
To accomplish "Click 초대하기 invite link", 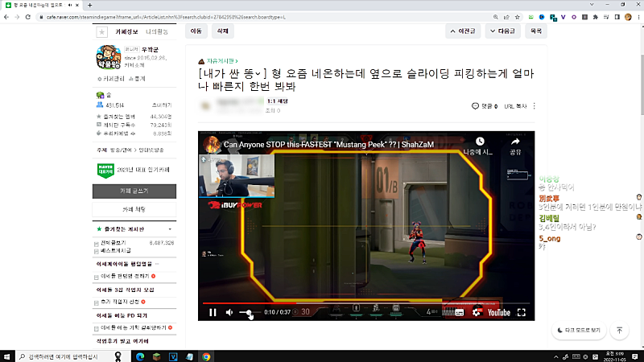I will pos(162,105).
